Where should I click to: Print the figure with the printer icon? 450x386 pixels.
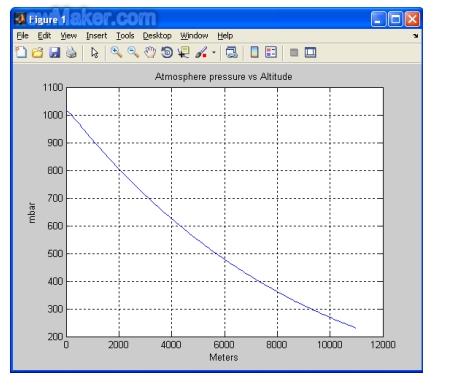tap(71, 52)
